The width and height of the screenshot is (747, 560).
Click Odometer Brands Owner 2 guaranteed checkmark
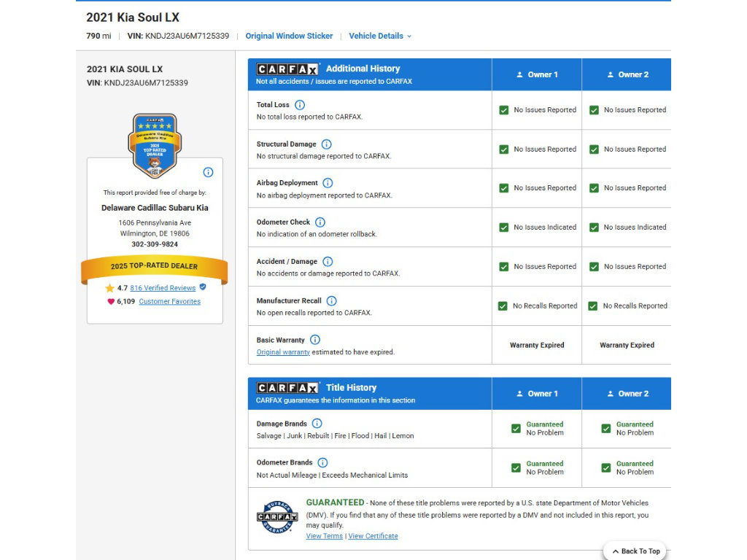click(x=606, y=468)
